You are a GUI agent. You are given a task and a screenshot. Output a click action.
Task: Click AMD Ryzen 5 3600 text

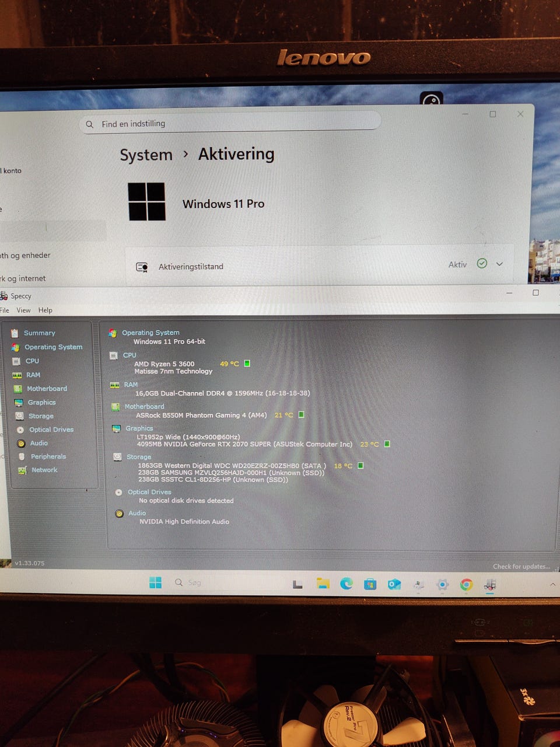[164, 364]
